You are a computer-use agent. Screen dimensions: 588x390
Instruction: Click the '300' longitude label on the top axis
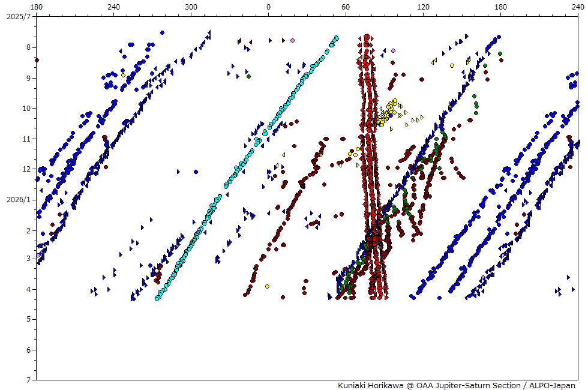click(191, 7)
